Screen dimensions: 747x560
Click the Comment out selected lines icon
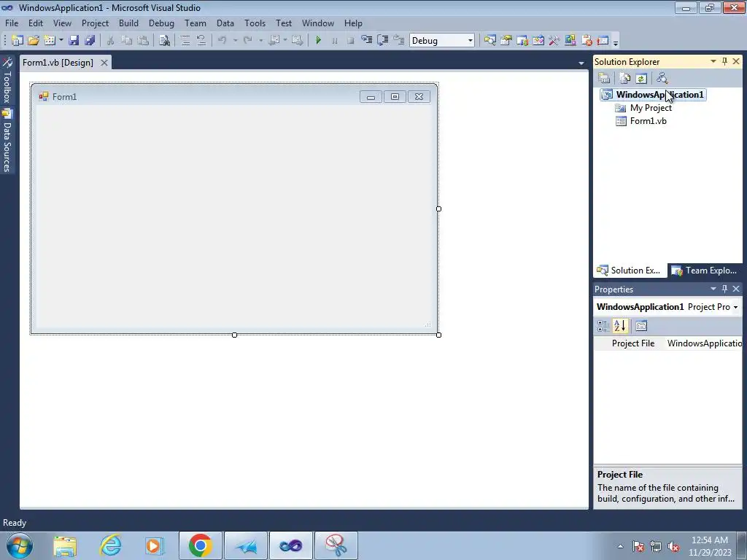click(185, 41)
